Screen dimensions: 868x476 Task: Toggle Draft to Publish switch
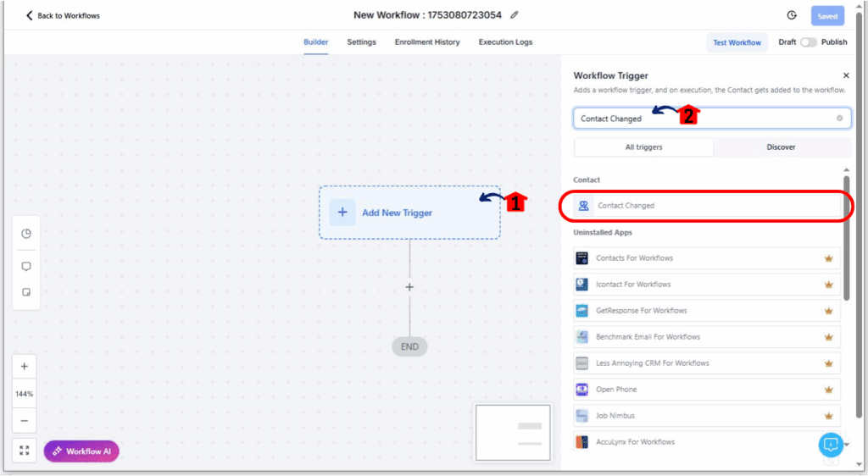[x=808, y=42]
